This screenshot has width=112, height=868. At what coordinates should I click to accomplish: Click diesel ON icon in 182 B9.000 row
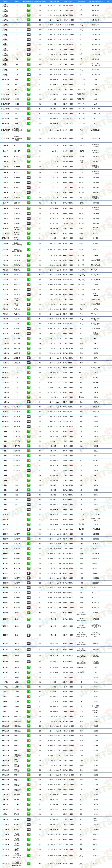[x=29, y=39]
